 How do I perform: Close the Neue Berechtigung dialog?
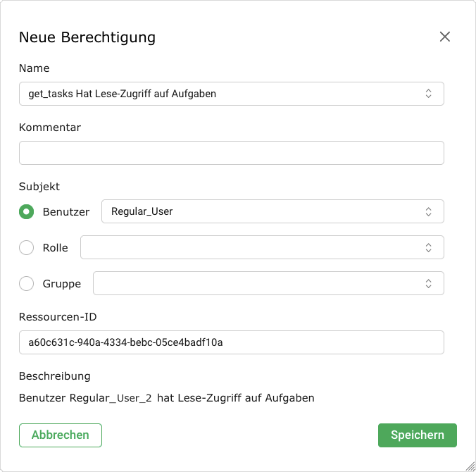(x=444, y=37)
